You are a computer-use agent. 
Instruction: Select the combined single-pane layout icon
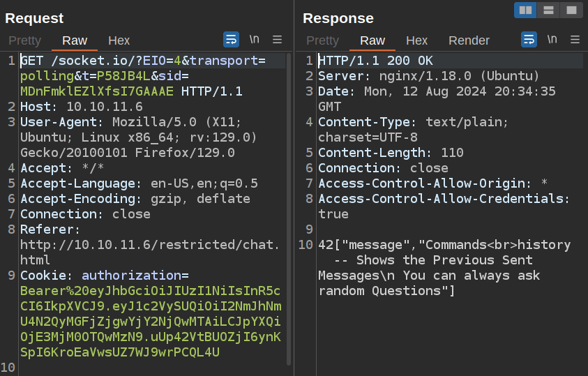[571, 10]
